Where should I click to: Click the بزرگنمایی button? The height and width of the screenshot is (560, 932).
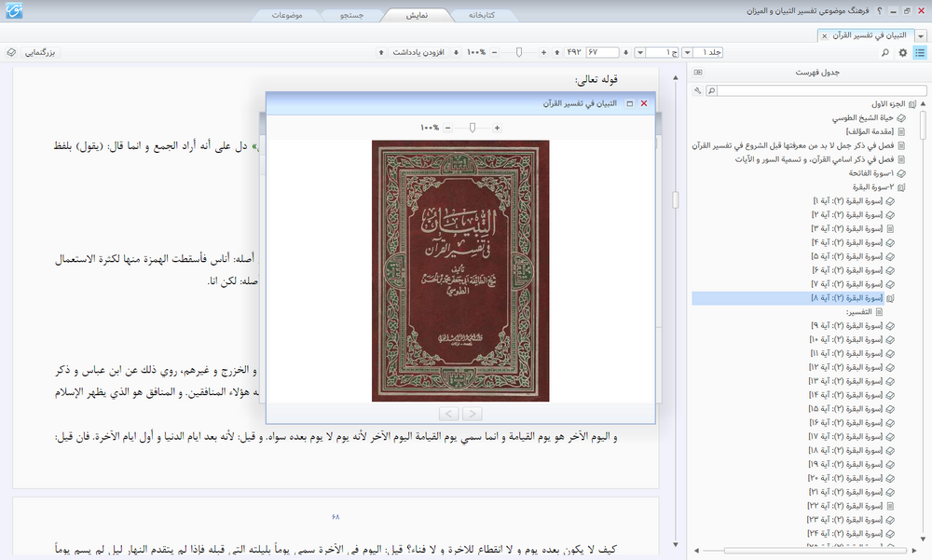[40, 52]
